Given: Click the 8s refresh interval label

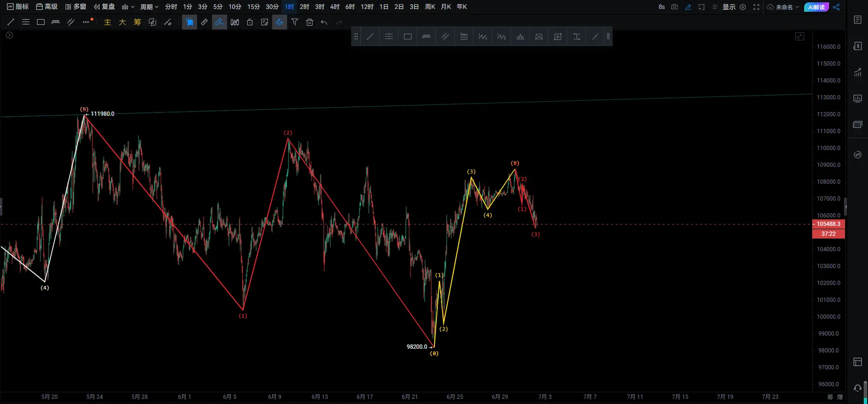Looking at the screenshot, I should pyautogui.click(x=662, y=7).
